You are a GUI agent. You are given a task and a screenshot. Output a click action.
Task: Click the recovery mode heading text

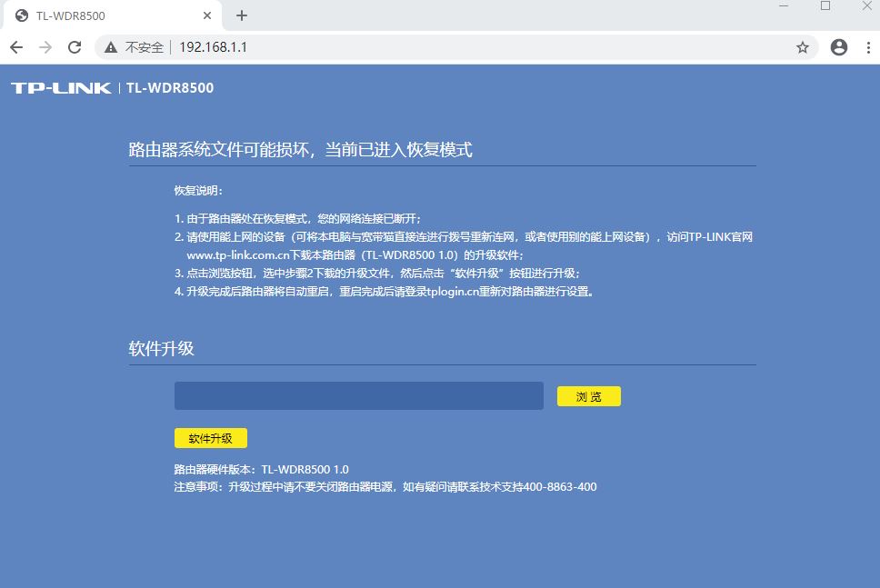pyautogui.click(x=300, y=150)
